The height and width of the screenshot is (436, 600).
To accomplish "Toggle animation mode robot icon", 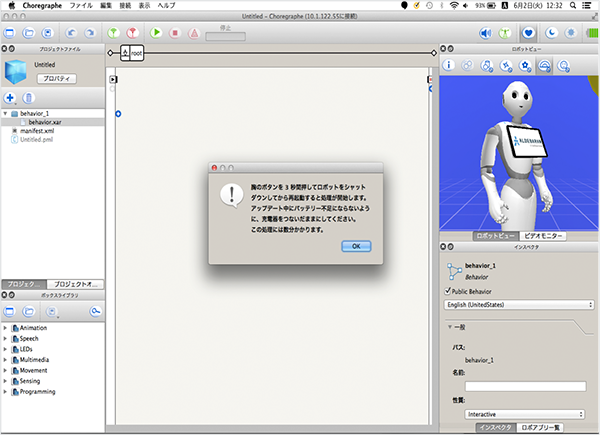I will tap(505, 33).
